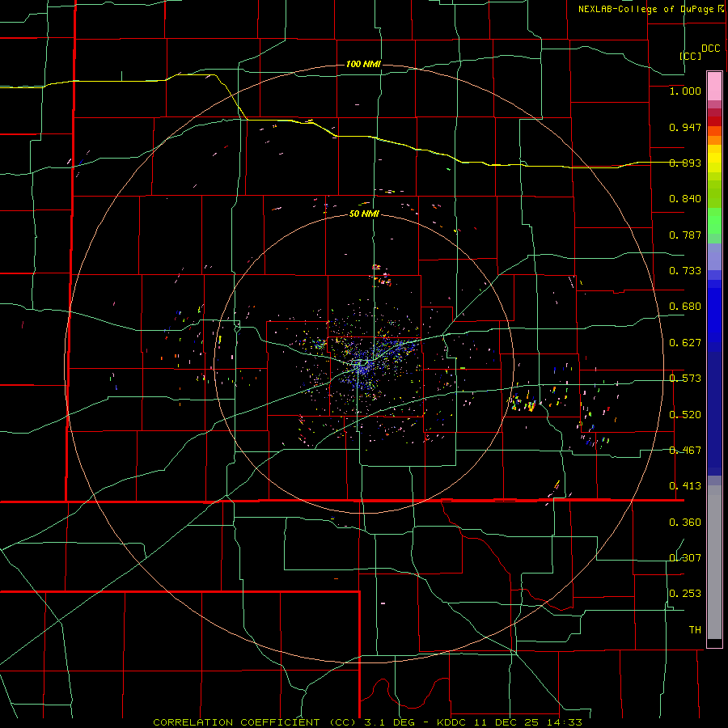The image size is (728, 728).
Task: Click the 0.307 value on the color scale
Action: (x=685, y=558)
